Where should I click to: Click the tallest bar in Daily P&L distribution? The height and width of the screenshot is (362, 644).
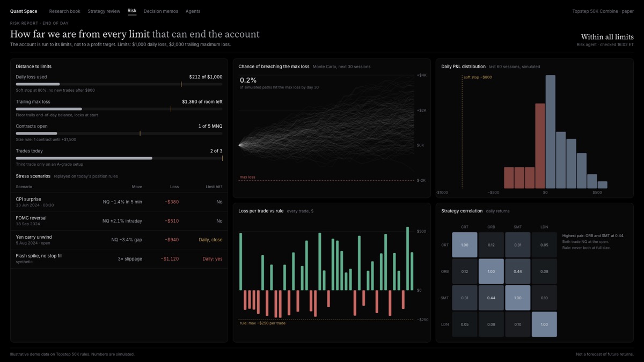click(550, 131)
